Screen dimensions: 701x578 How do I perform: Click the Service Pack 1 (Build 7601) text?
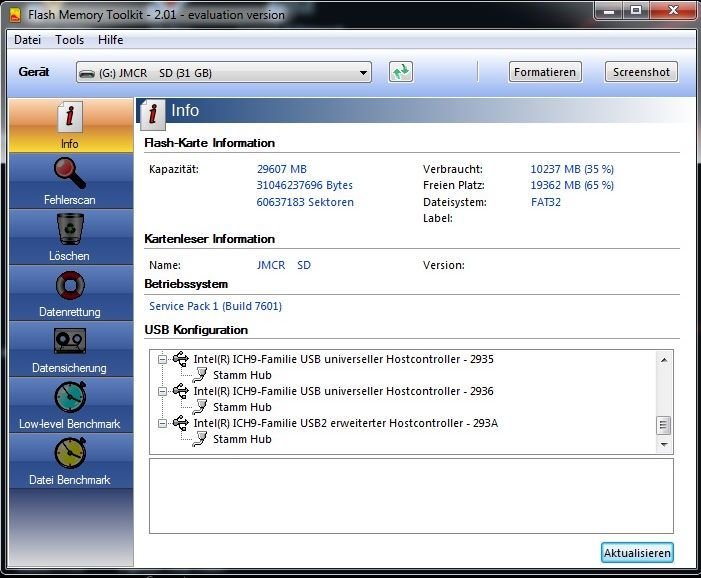click(x=215, y=306)
